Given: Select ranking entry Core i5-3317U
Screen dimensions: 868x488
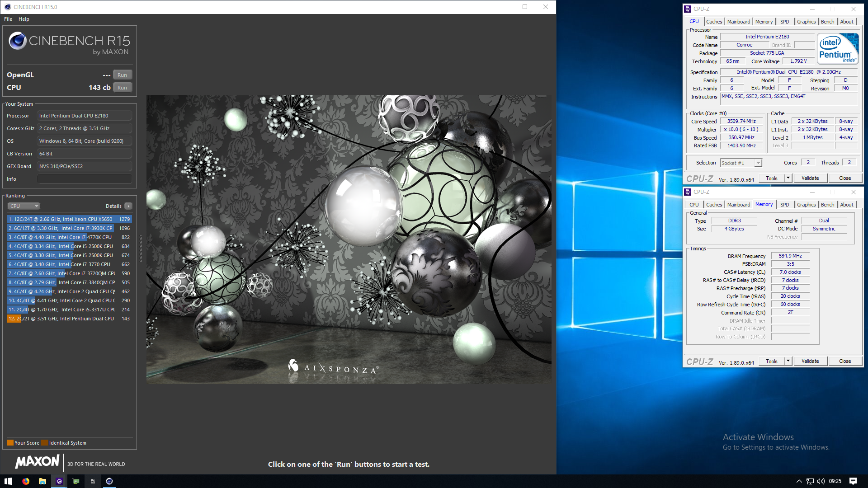Looking at the screenshot, I should pyautogui.click(x=69, y=310).
